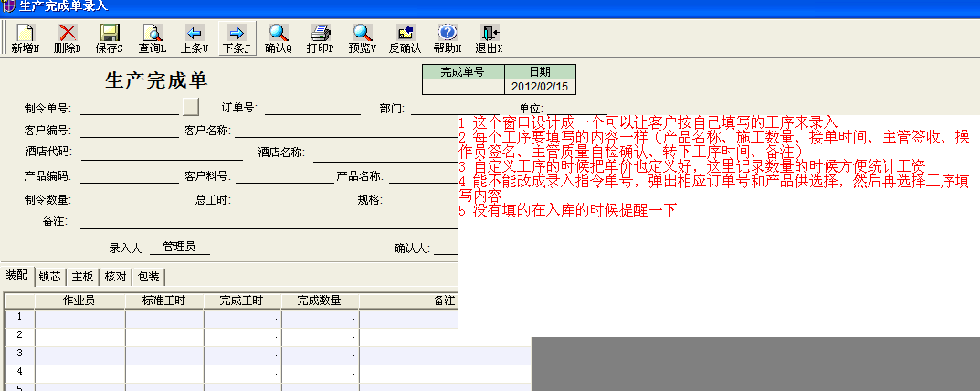Select row 3 header in the grid
The height and width of the screenshot is (391, 980).
click(19, 354)
